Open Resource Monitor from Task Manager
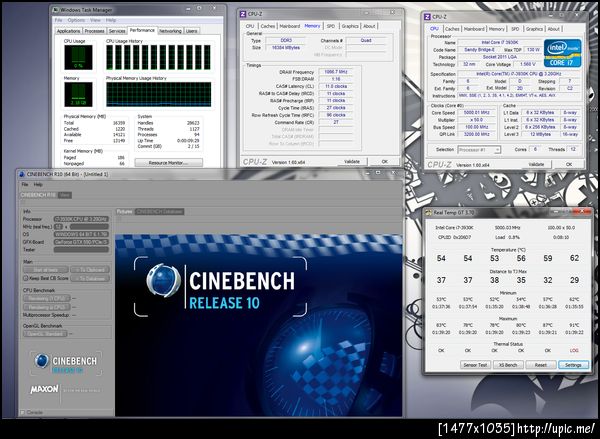The width and height of the screenshot is (600, 439). 169,163
